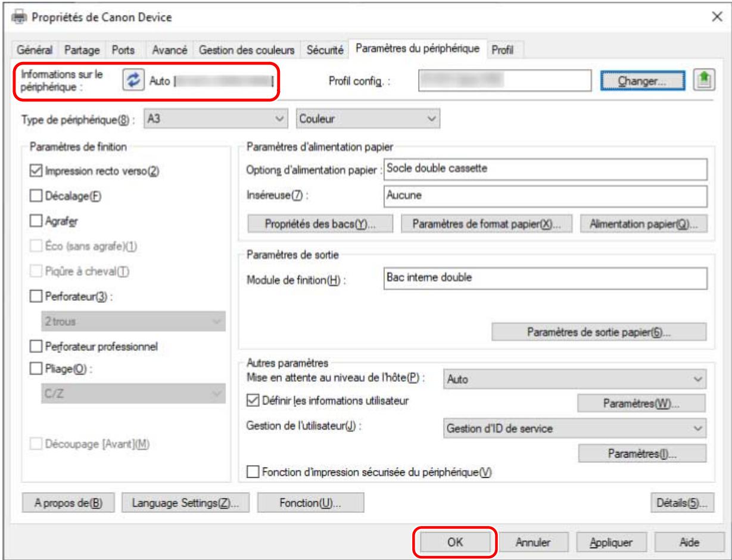Screen dimensions: 732x560
Task: Click the A propos de button
Action: (x=68, y=503)
